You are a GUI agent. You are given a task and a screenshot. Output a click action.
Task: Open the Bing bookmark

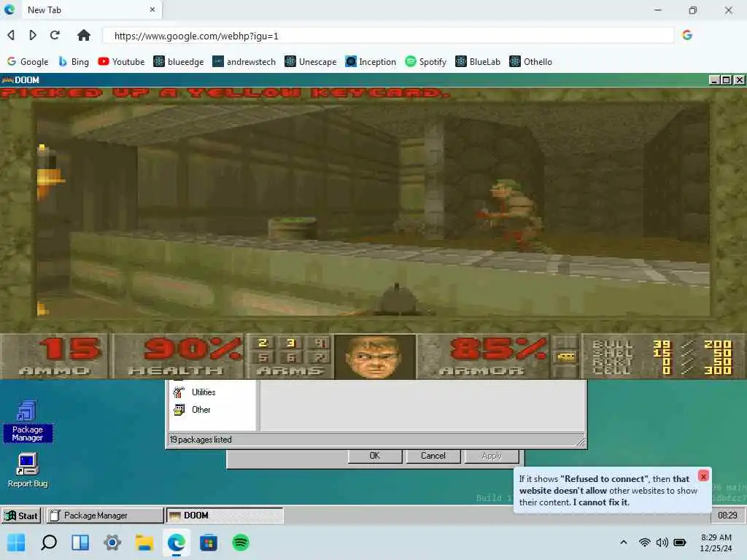tap(74, 61)
